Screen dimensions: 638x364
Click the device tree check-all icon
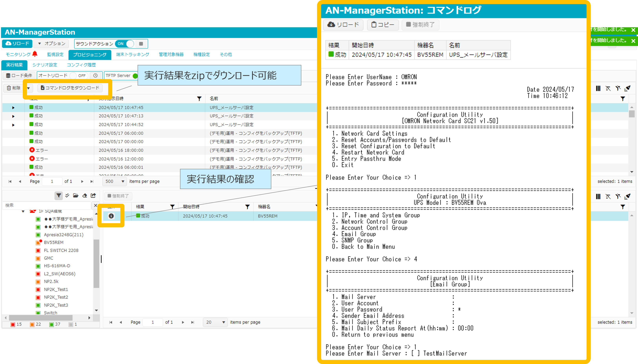(67, 196)
